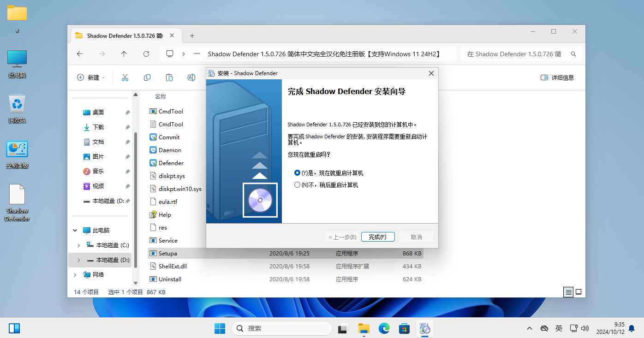Click the 取消 cancel button
Screen dimensions: 644x338
(416, 237)
